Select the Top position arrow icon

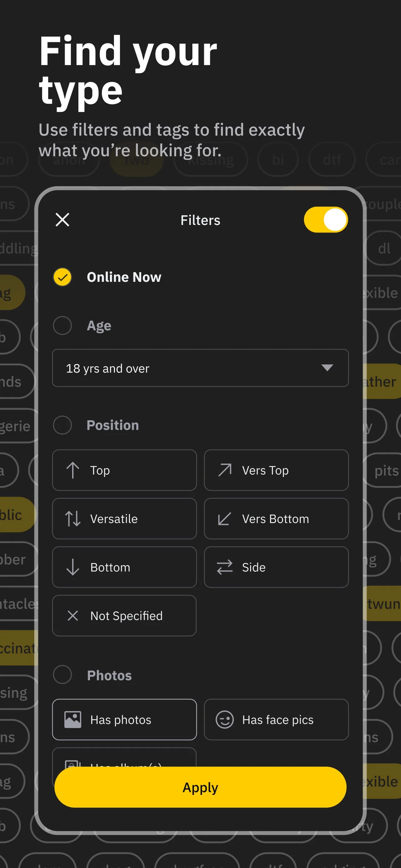pos(73,470)
